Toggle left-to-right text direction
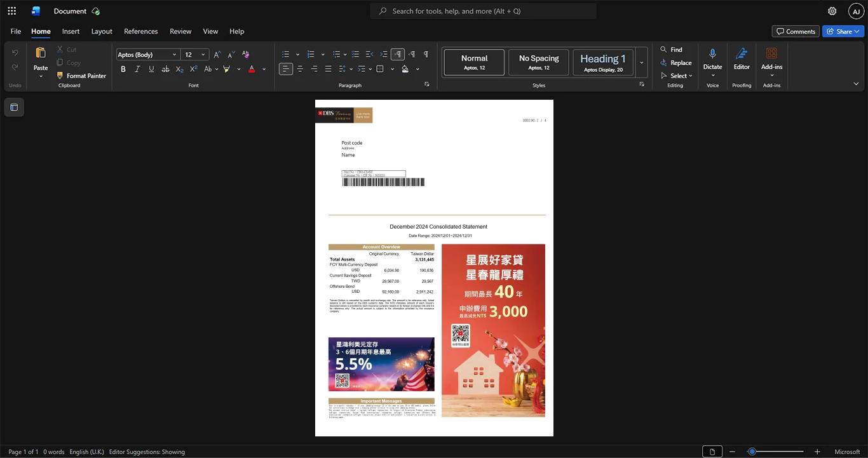The height and width of the screenshot is (458, 868). [x=398, y=54]
